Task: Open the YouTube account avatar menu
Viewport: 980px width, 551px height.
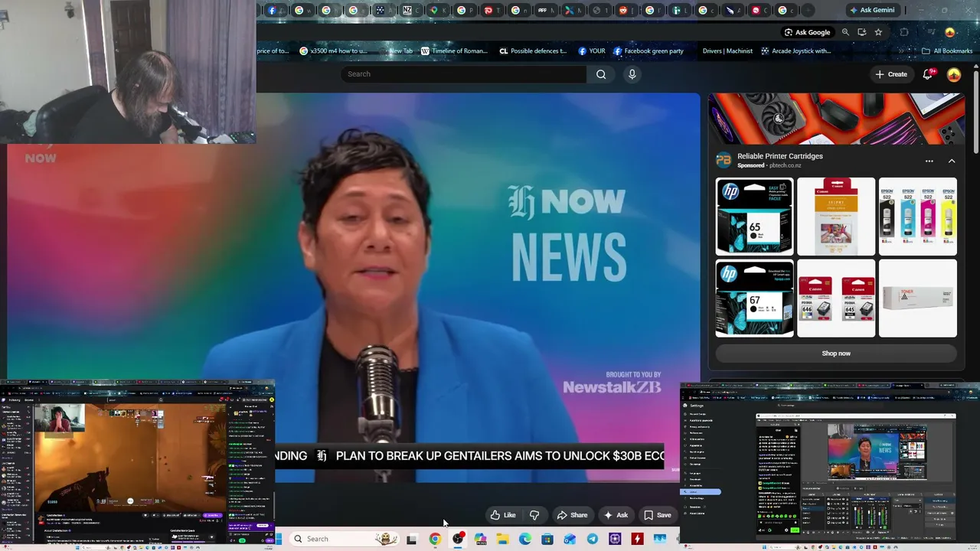Action: click(x=954, y=74)
